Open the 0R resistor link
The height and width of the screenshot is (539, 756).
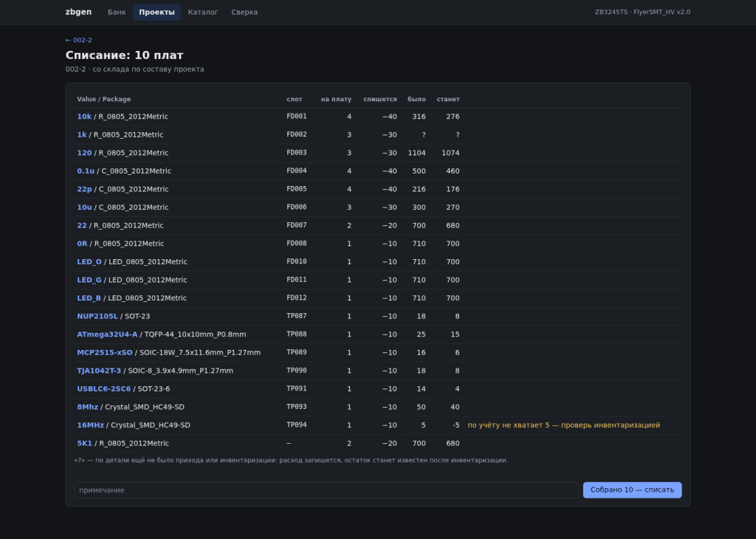pyautogui.click(x=83, y=244)
